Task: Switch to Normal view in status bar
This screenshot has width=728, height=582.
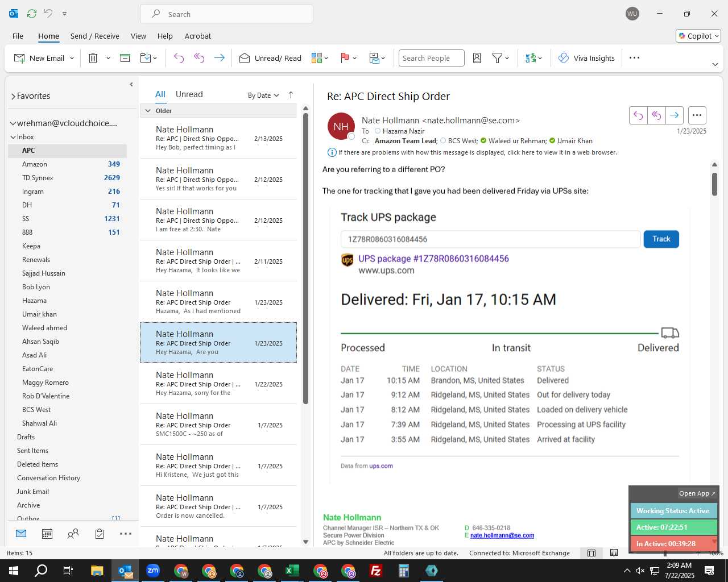Action: [x=591, y=553]
